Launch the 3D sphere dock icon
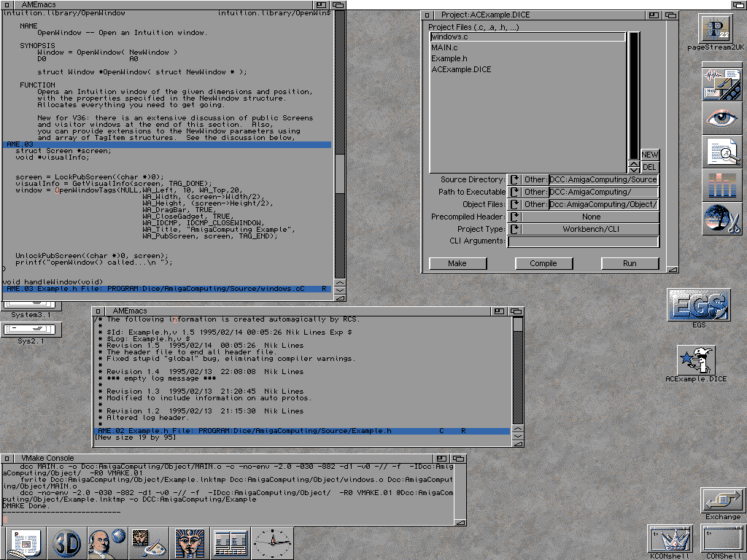Viewport: 747px width, 560px height. (66, 543)
